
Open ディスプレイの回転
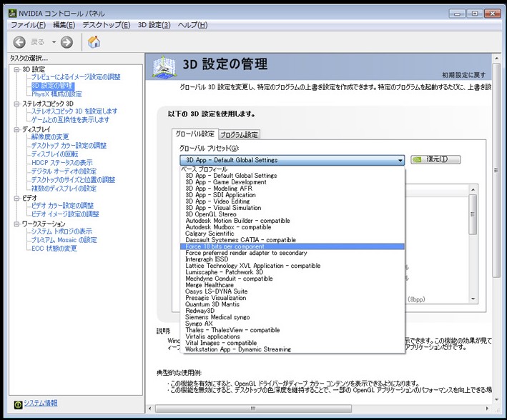[x=54, y=154]
